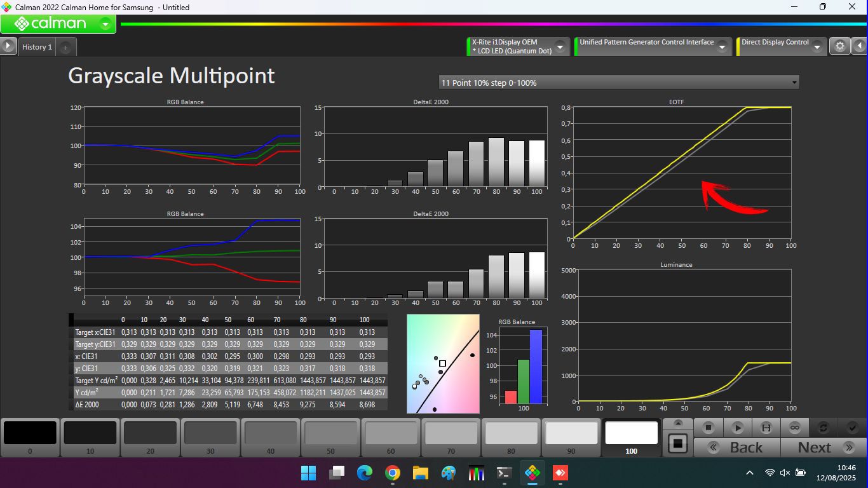Expand the left panel arrow beside History 1
The width and height of the screenshot is (868, 488).
(x=8, y=46)
